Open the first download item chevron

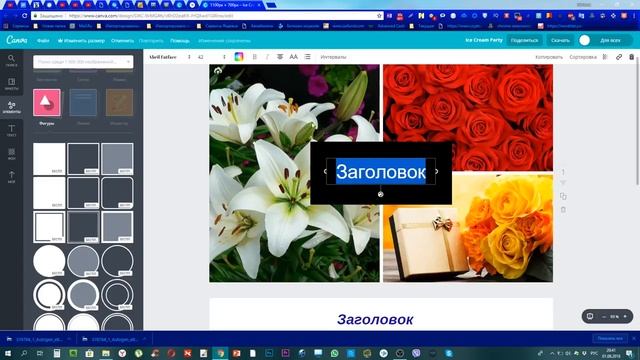pos(69,339)
